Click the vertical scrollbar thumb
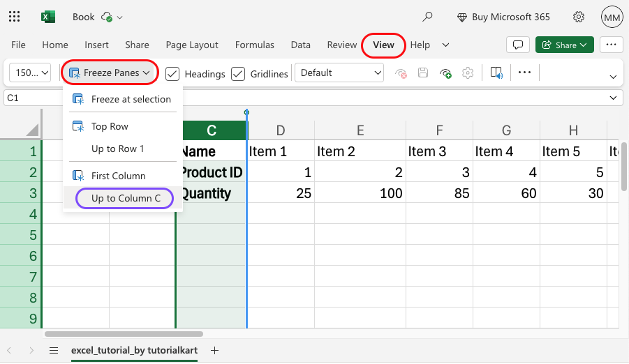 pos(623,167)
